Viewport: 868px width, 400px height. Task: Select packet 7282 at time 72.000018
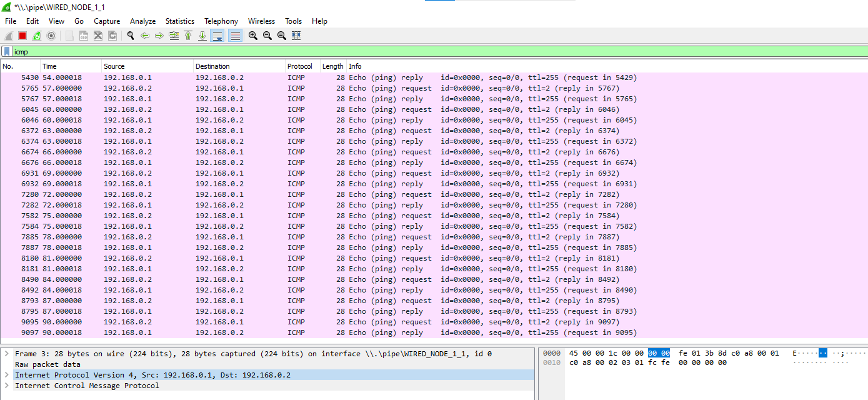[434, 205]
